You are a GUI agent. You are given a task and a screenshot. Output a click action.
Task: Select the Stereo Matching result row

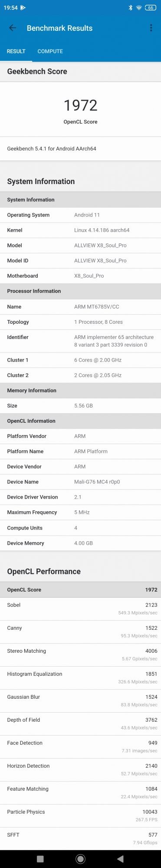click(x=80, y=654)
